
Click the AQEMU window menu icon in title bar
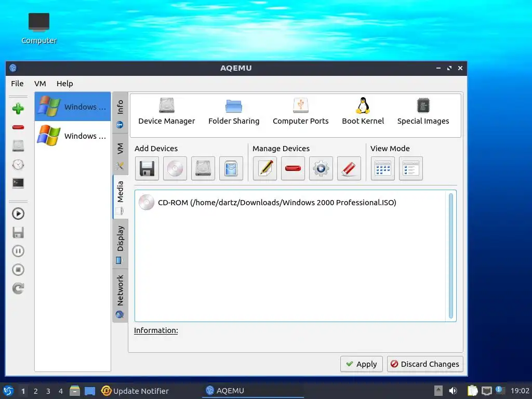pos(13,68)
